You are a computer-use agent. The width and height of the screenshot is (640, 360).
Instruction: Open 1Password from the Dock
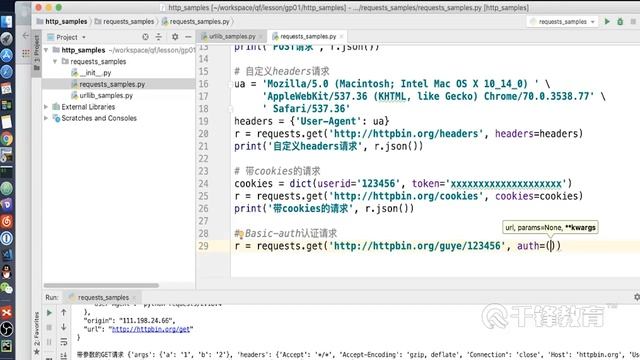click(7, 238)
